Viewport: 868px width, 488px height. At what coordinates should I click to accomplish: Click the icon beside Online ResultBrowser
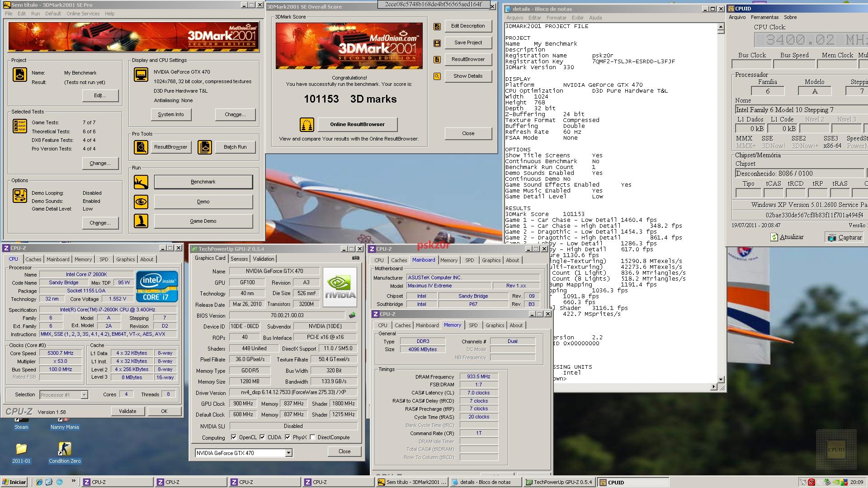[x=307, y=125]
